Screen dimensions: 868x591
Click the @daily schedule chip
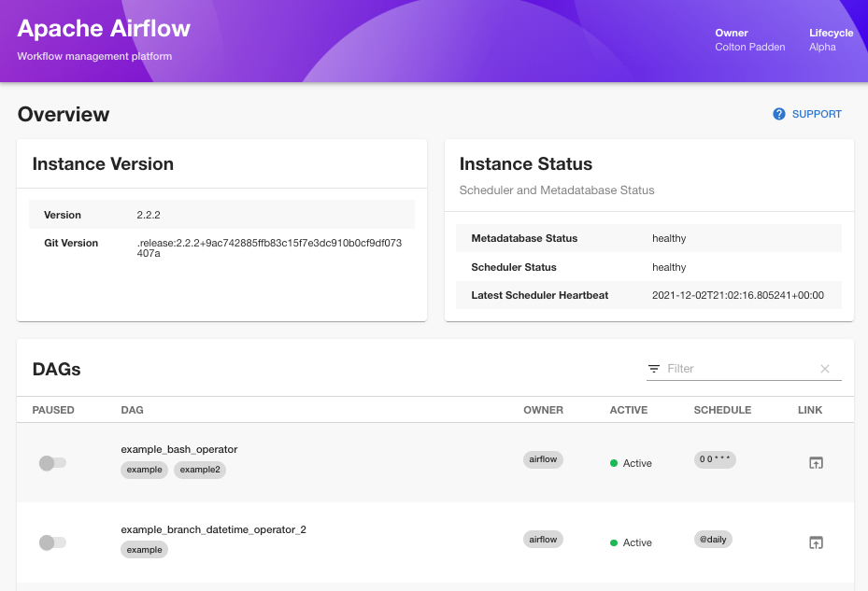coord(713,540)
